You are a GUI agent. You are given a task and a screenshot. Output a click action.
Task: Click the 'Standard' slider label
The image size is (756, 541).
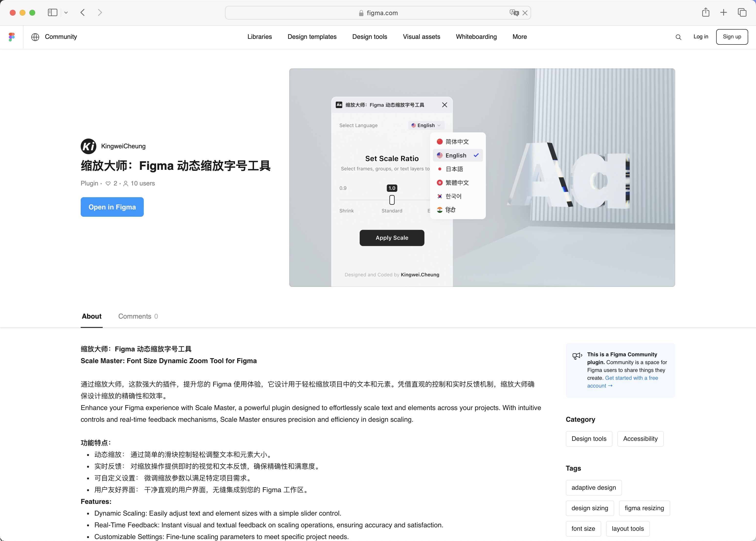point(392,211)
